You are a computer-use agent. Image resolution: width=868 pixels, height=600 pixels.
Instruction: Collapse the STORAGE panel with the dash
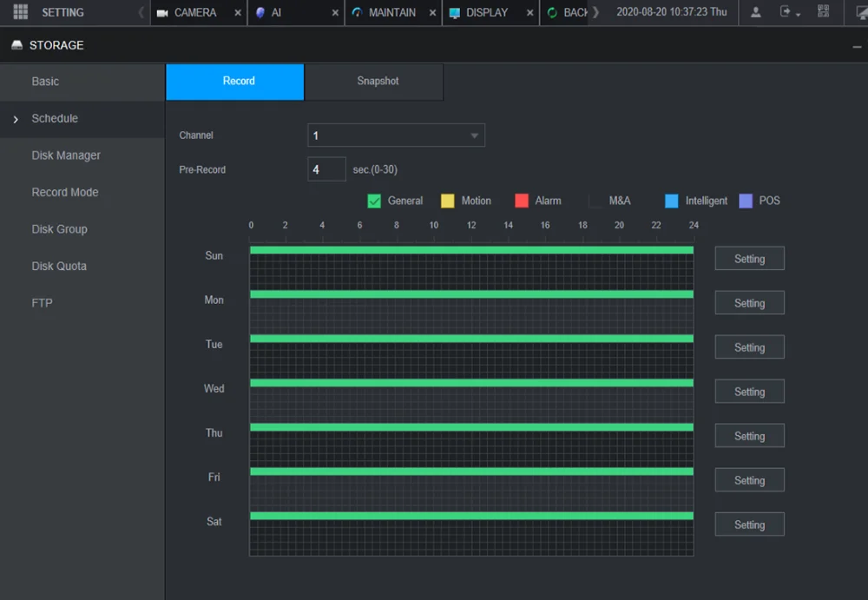[857, 47]
